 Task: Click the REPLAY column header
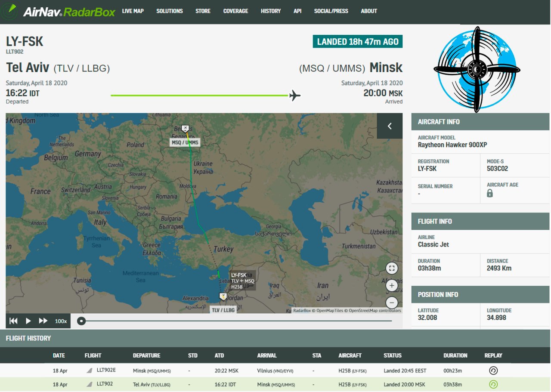click(493, 355)
